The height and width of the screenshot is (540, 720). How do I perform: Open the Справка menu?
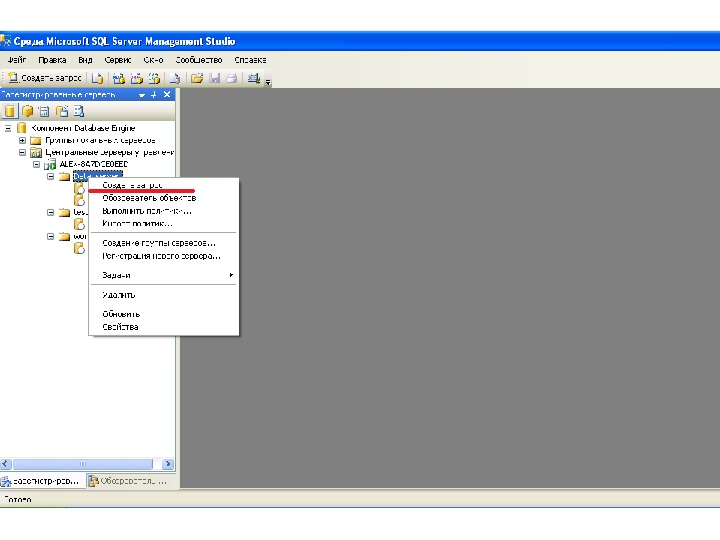250,60
